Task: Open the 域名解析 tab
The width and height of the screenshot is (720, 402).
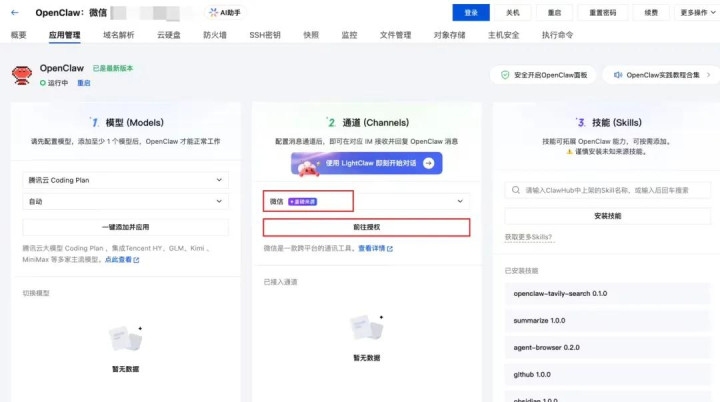Action: click(118, 35)
